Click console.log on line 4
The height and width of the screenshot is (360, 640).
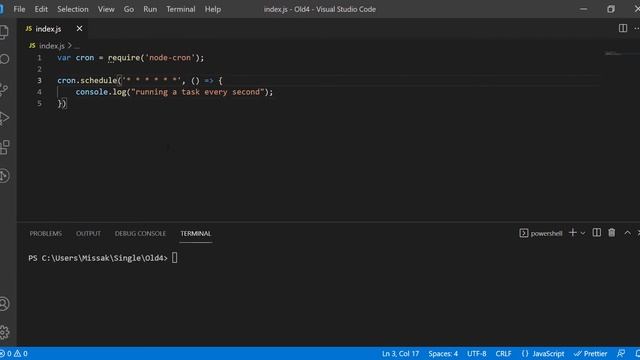101,92
